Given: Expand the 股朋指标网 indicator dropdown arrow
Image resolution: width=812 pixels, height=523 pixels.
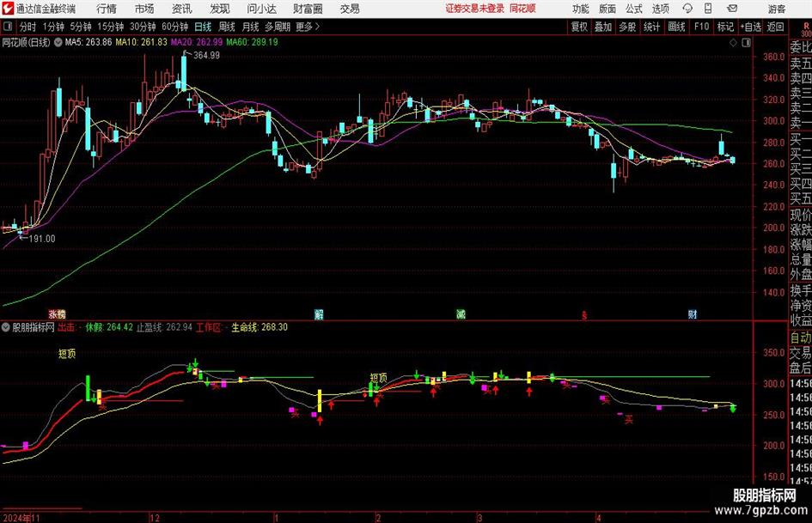Looking at the screenshot, I should pos(6,327).
